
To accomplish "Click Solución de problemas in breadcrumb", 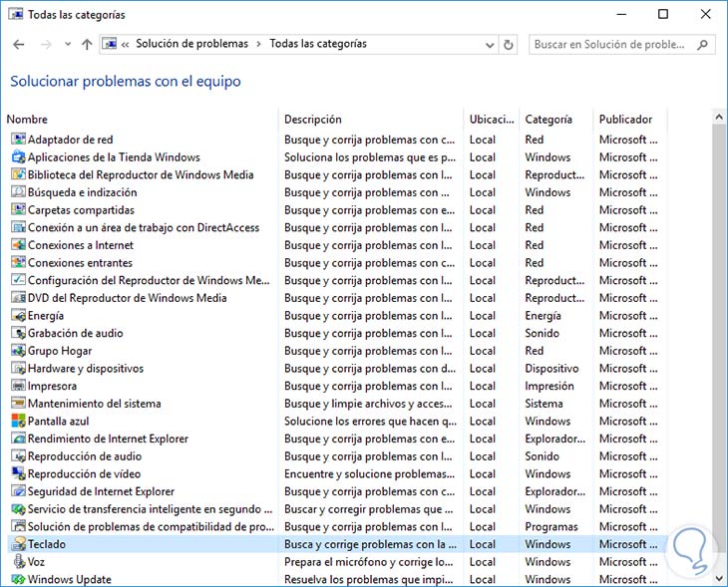I will pyautogui.click(x=192, y=44).
